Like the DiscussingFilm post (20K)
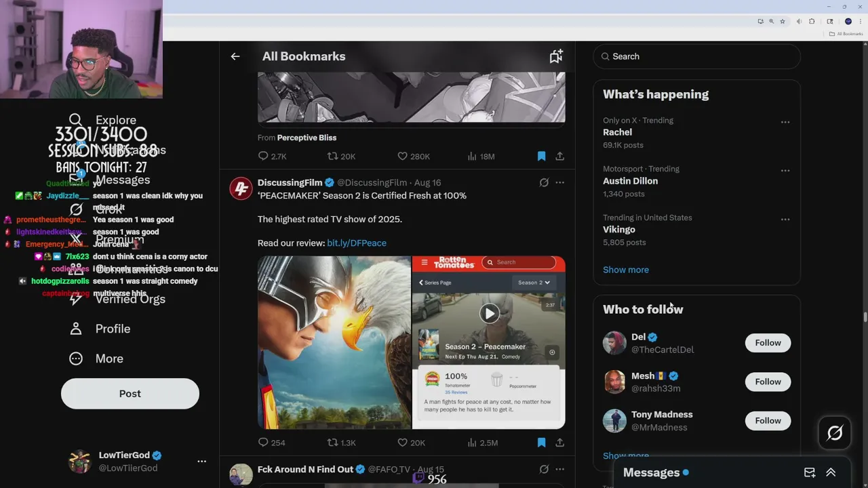Image resolution: width=868 pixels, height=488 pixels. point(411,443)
